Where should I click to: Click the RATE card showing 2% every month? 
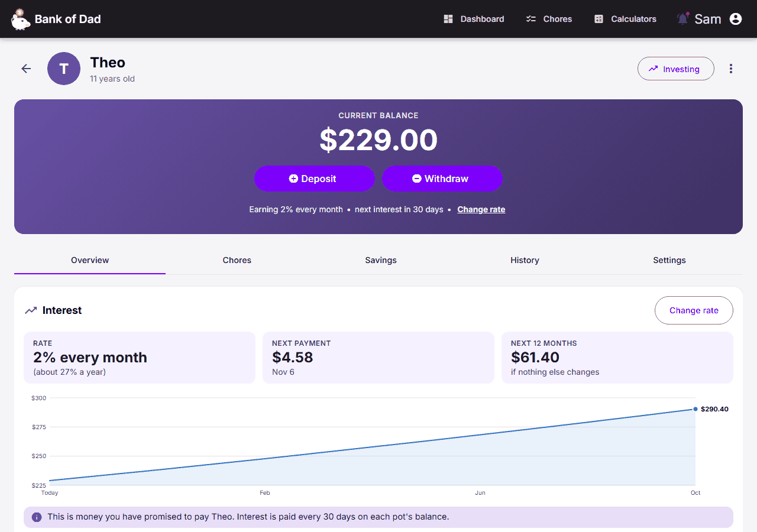coord(140,358)
